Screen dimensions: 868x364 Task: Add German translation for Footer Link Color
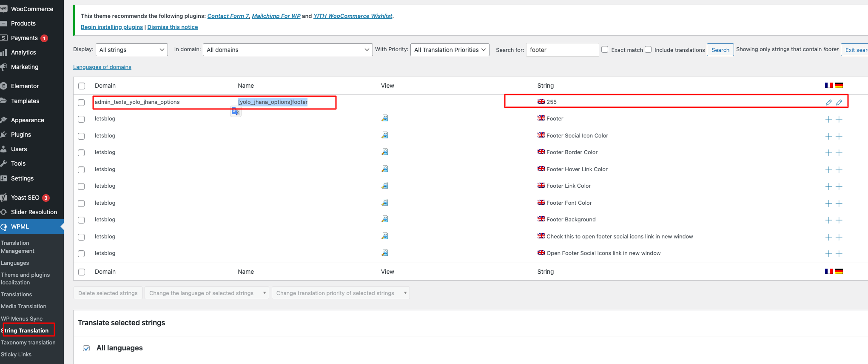(x=839, y=186)
